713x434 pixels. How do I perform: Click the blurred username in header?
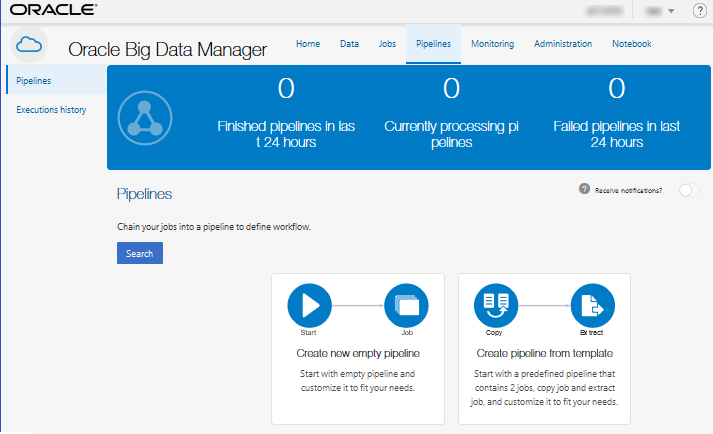click(605, 11)
